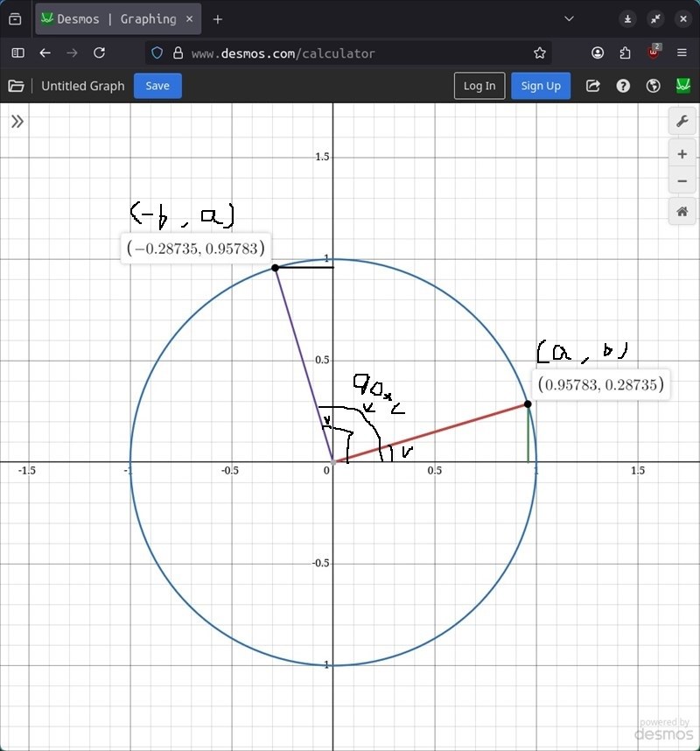Open the Desmos help menu
The height and width of the screenshot is (751, 700).
coord(623,86)
